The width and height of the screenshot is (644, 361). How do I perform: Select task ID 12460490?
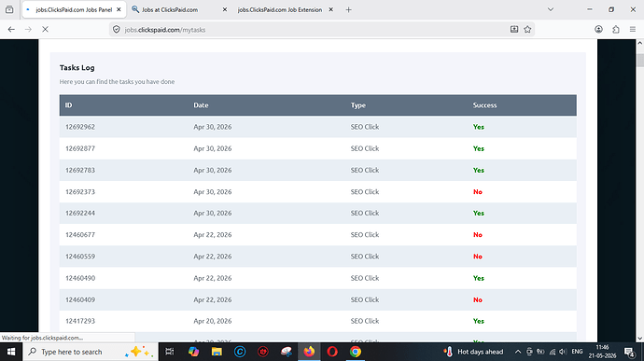point(80,278)
